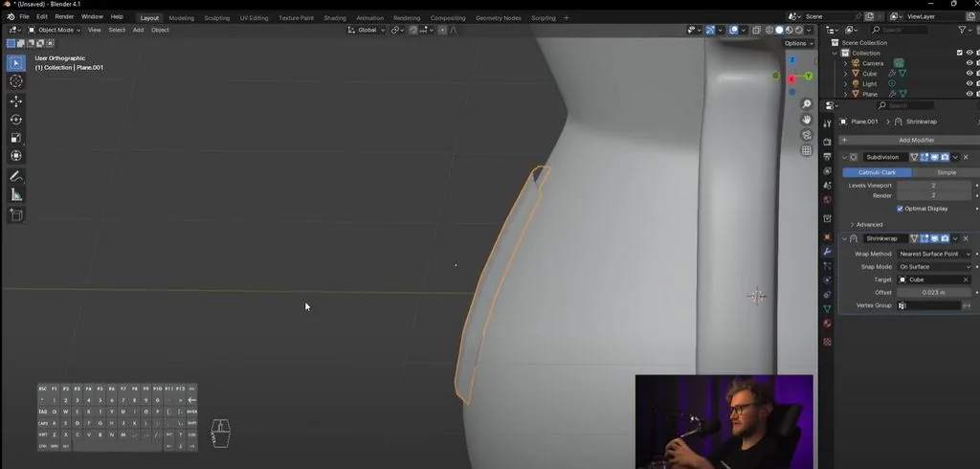Choose the Add Cube tool
Screen dimensions: 980x469
16,215
